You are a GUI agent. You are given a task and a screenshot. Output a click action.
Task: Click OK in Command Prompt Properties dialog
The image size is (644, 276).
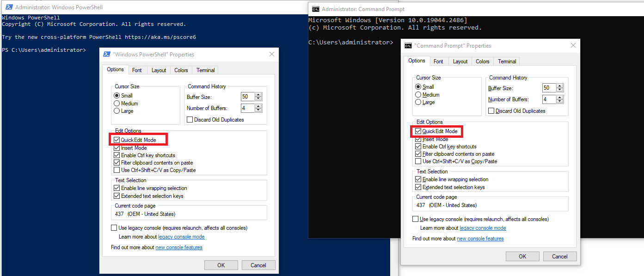click(x=522, y=257)
